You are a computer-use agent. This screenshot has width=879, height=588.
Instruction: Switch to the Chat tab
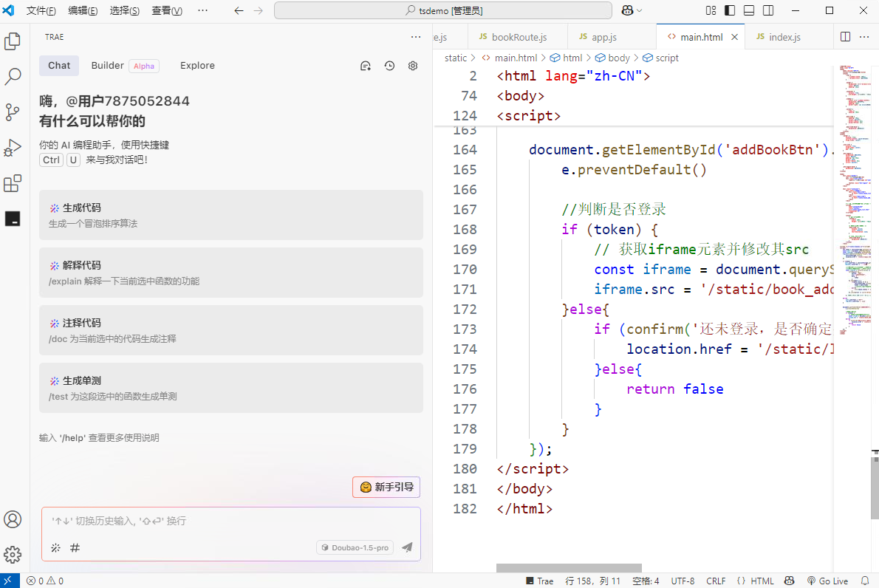point(59,66)
